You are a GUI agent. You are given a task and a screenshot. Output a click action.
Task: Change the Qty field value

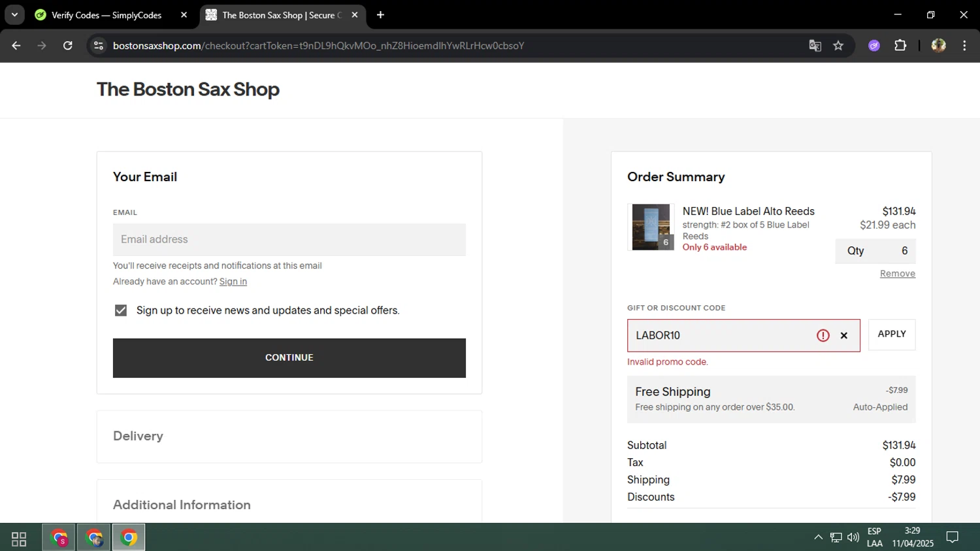click(x=875, y=251)
